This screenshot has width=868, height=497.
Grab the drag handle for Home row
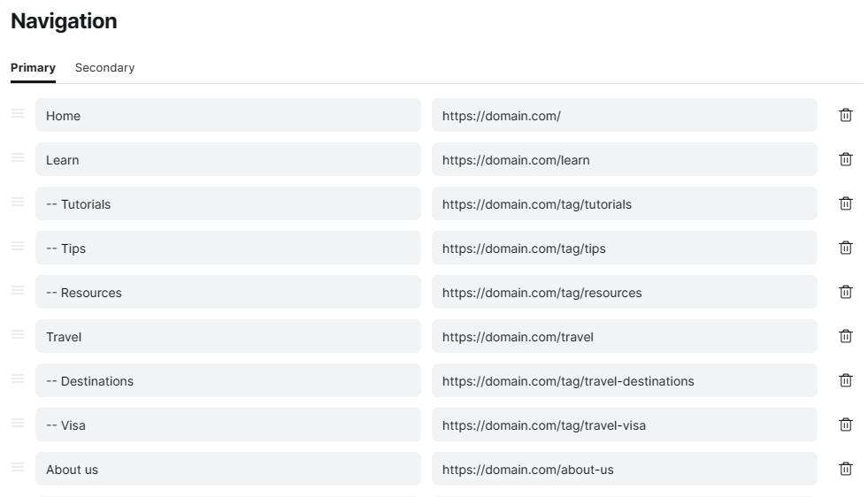(18, 113)
